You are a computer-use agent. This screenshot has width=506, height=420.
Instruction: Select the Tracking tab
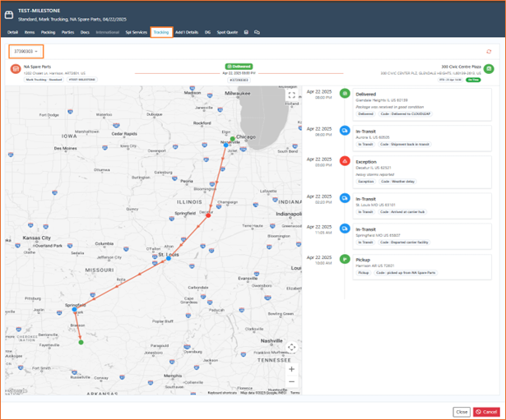(161, 32)
